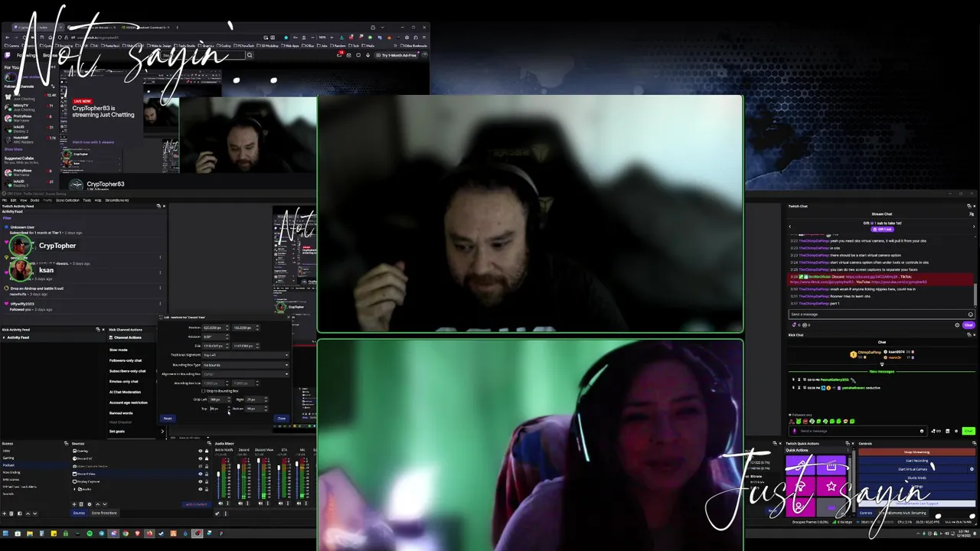Click the Stop Streaming button

point(917,452)
